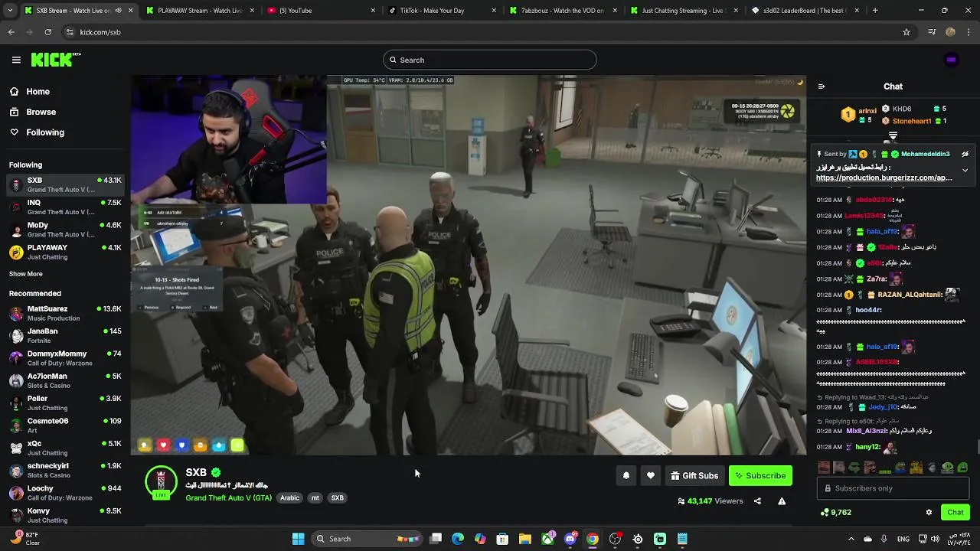Open Microsoft Edge from taskbar
980x551 pixels.
click(458, 539)
